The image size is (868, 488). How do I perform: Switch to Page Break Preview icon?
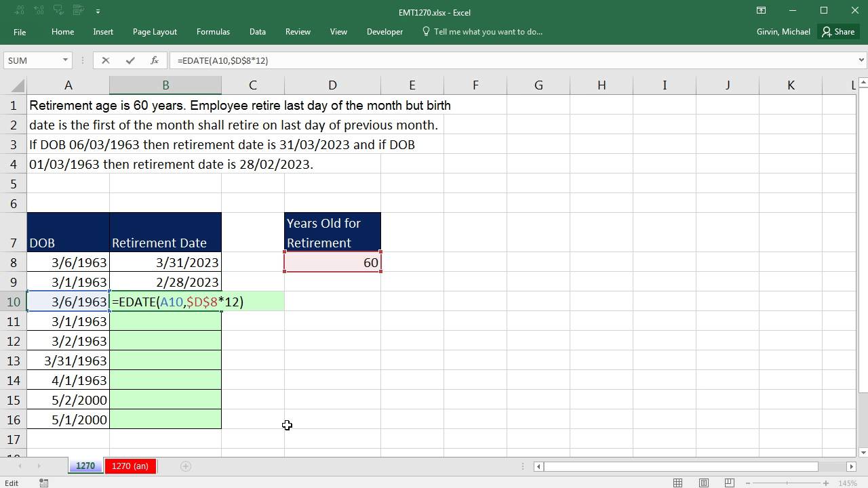[729, 483]
